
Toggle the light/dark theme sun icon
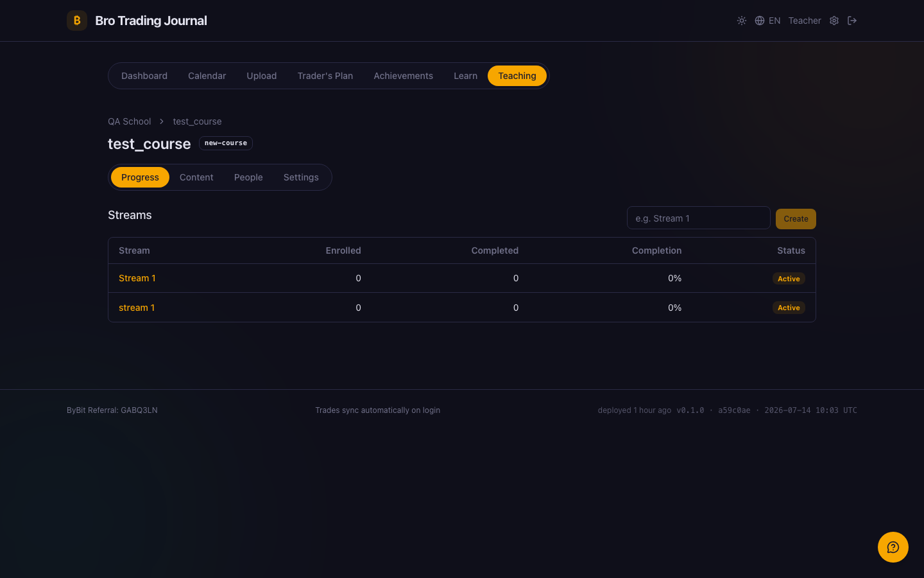[742, 21]
